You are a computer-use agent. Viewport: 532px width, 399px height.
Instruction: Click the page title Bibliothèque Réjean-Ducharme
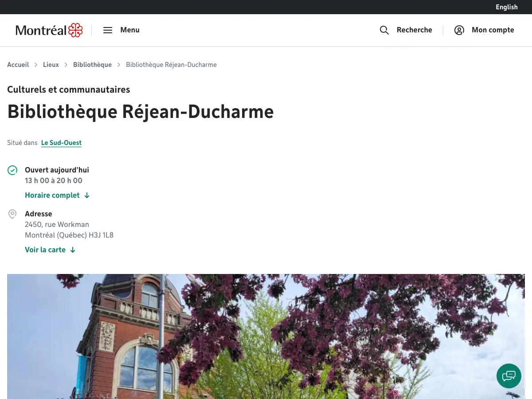tap(141, 112)
